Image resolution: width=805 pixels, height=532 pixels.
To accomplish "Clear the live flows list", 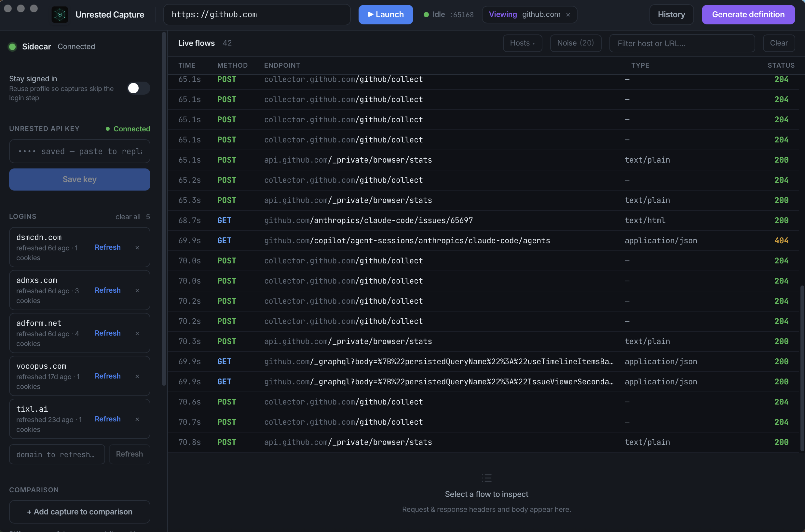I will 779,43.
